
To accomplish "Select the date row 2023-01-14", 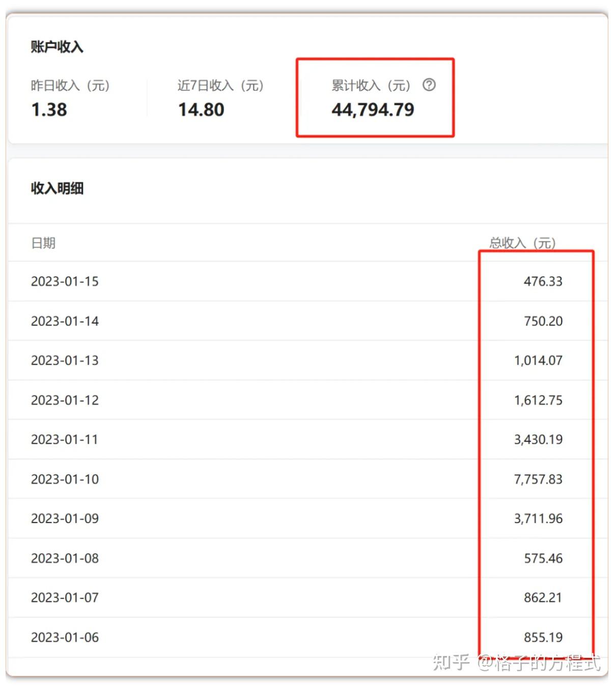I will pyautogui.click(x=65, y=321).
